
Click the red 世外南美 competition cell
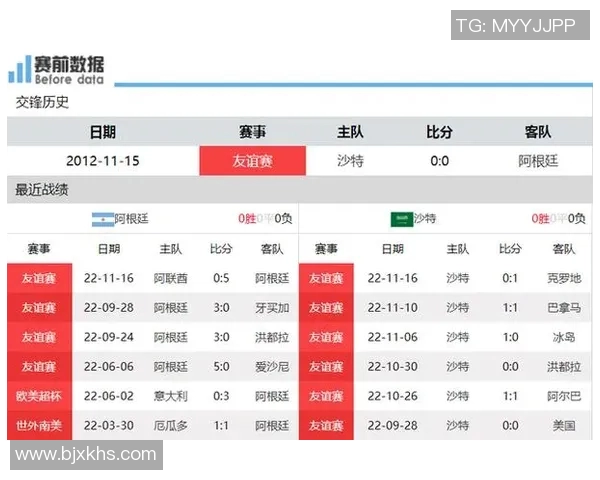coord(39,425)
